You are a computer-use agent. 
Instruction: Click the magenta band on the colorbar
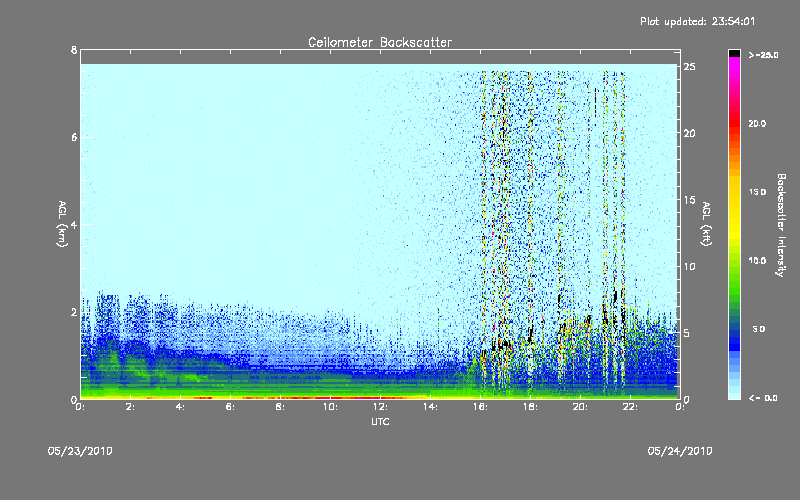(x=734, y=66)
